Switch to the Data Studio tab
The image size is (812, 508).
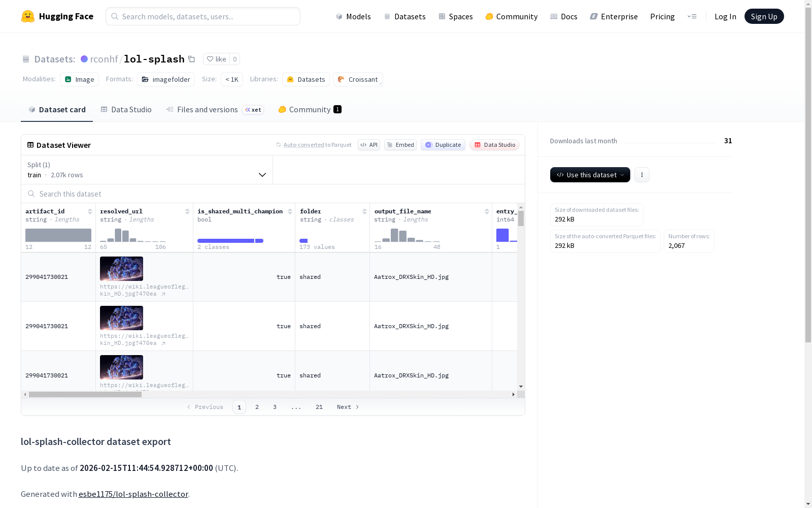point(126,110)
